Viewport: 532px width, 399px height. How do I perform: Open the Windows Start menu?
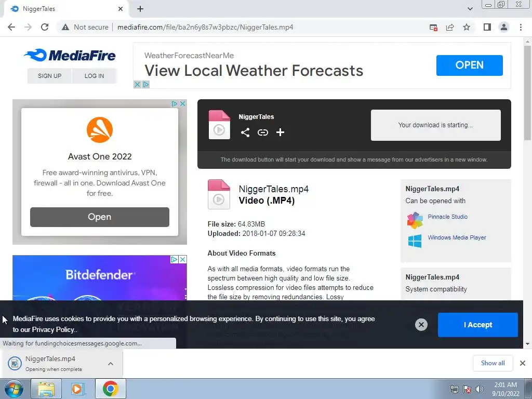14,389
